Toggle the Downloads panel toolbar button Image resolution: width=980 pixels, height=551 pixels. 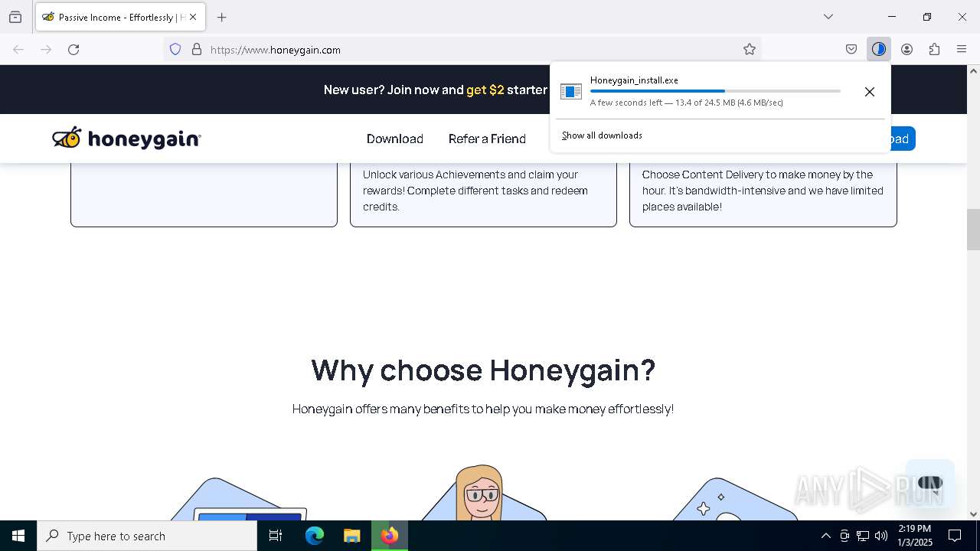[x=879, y=50]
